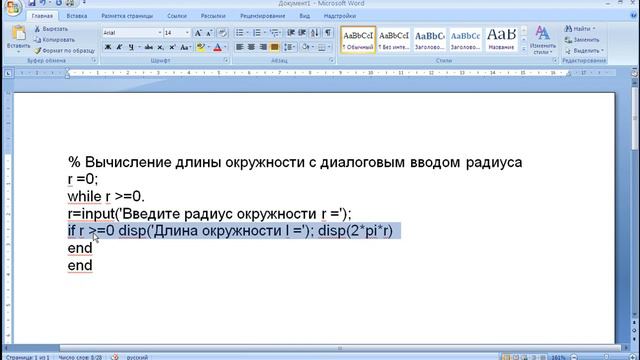Toggle italic (К) formatting
Screen dimensions: 640x360
pyautogui.click(x=119, y=47)
